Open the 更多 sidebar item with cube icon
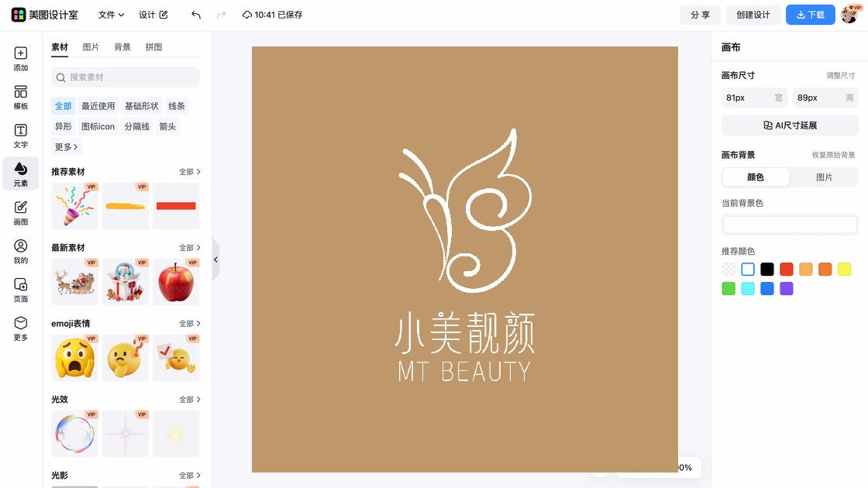Viewport: 868px width, 488px height. point(20,328)
